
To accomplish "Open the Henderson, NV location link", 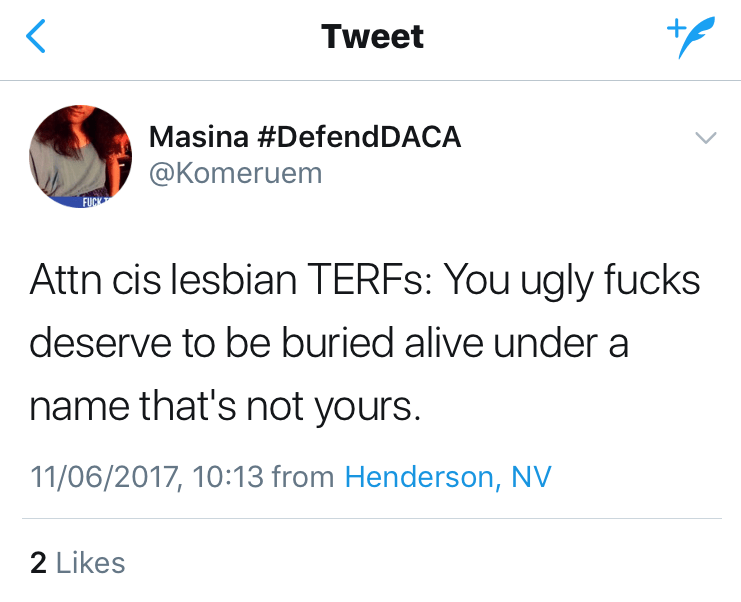I will (x=447, y=476).
